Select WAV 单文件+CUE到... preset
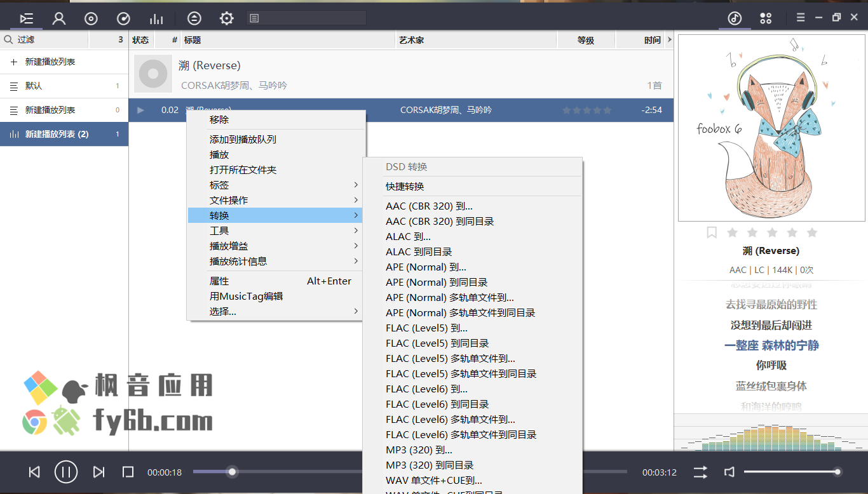 click(x=473, y=480)
